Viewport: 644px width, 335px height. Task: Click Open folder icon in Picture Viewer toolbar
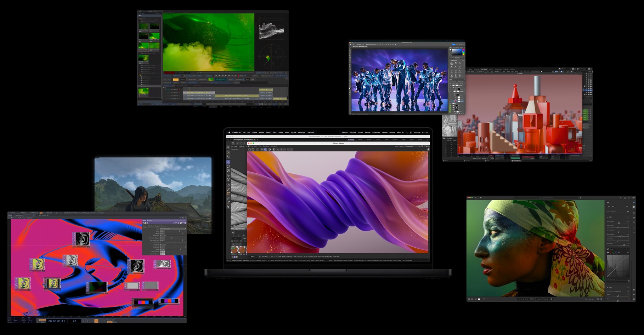tap(249, 149)
